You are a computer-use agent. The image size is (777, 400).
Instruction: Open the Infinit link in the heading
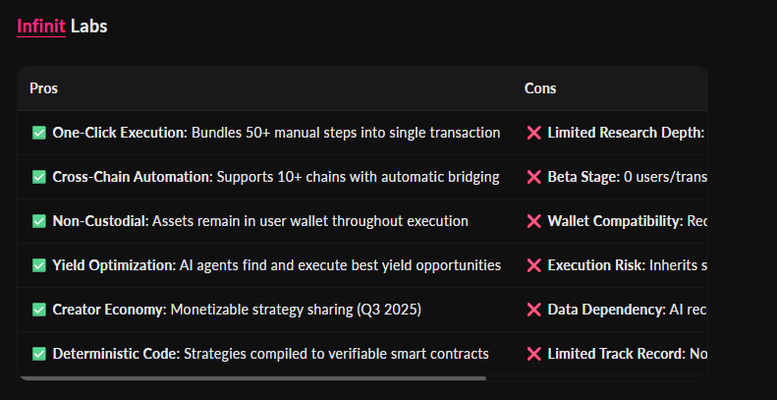41,26
